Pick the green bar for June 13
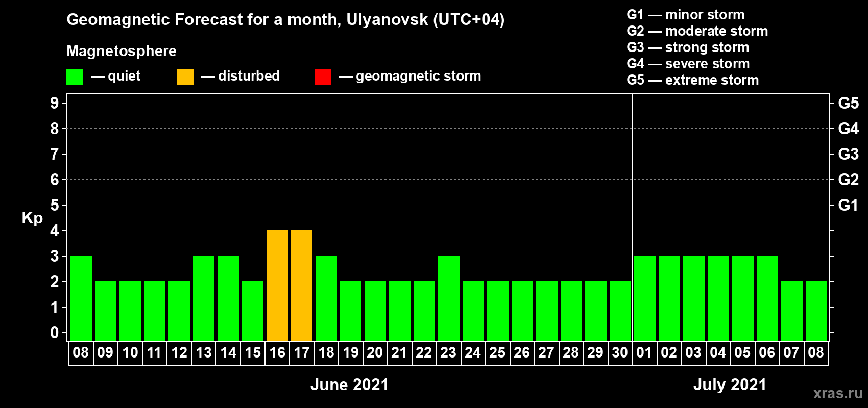 (x=204, y=298)
